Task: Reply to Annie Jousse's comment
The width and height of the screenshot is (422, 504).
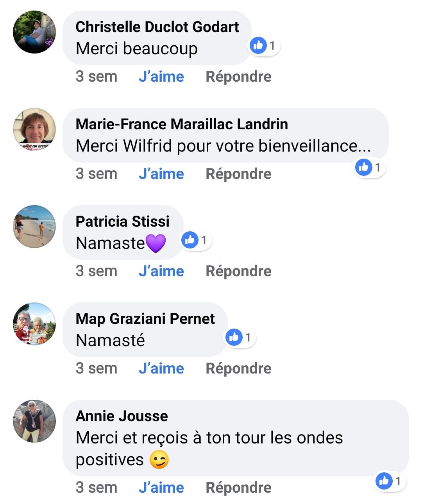Action: coord(238,488)
